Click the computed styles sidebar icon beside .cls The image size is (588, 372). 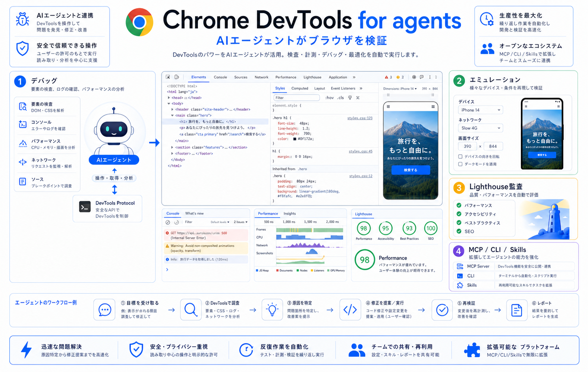coord(358,98)
